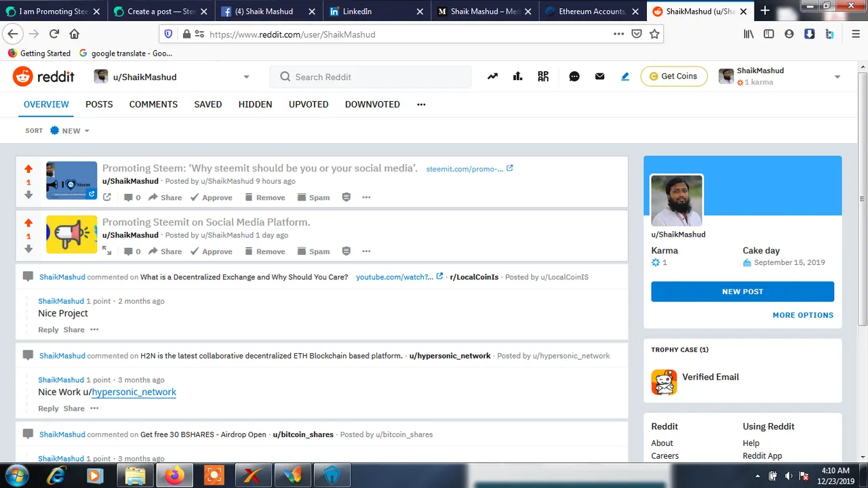Open the page actions three-dot menu in address bar
Viewport: 868px width, 488px height.
point(618,34)
